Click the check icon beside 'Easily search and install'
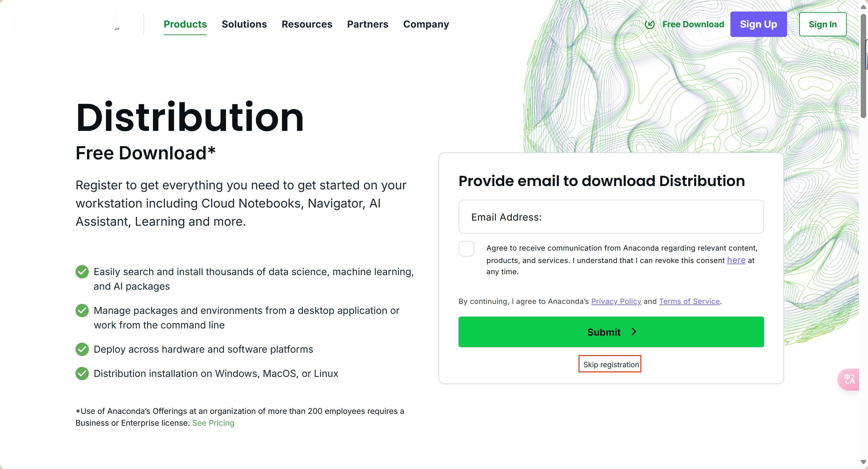Screen dimensions: 868x469 point(82,271)
